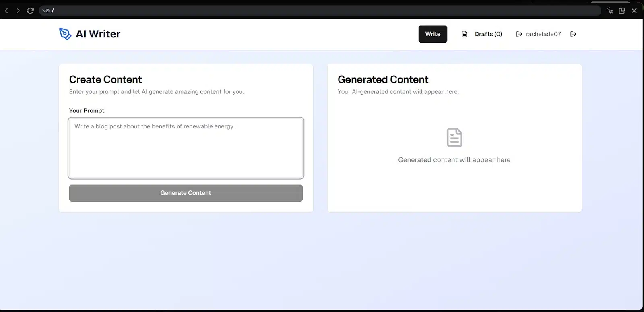644x312 pixels.
Task: Click the arrow icon before rachelade07
Action: coord(519,34)
